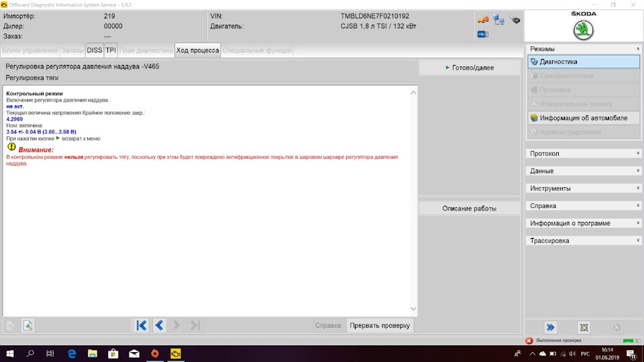
Task: Open Windows search from taskbar
Action: tap(30, 353)
